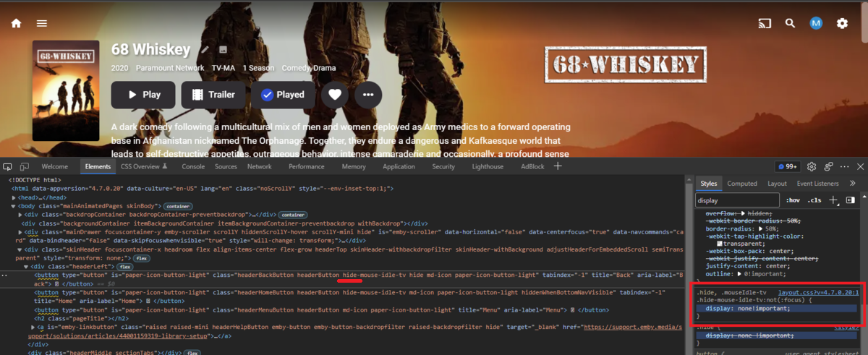Watch the Trailer
Image resolution: width=868 pixels, height=355 pixels.
(213, 94)
